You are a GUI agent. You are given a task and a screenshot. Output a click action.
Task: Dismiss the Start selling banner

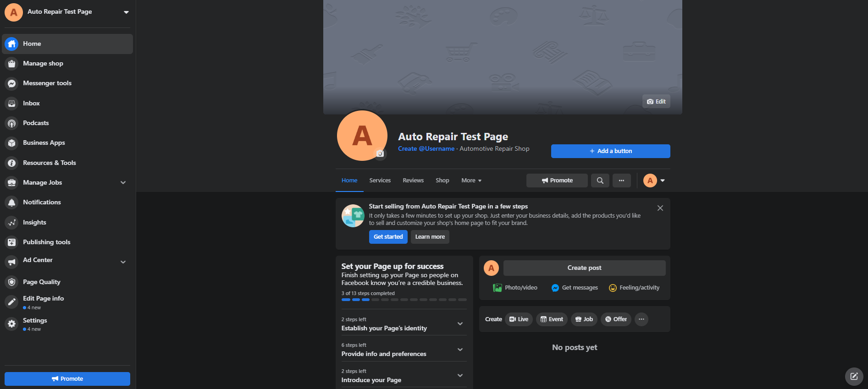[660, 208]
